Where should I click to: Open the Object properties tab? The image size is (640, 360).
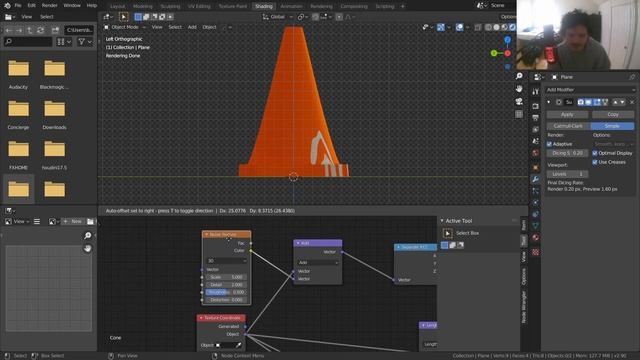pyautogui.click(x=536, y=167)
